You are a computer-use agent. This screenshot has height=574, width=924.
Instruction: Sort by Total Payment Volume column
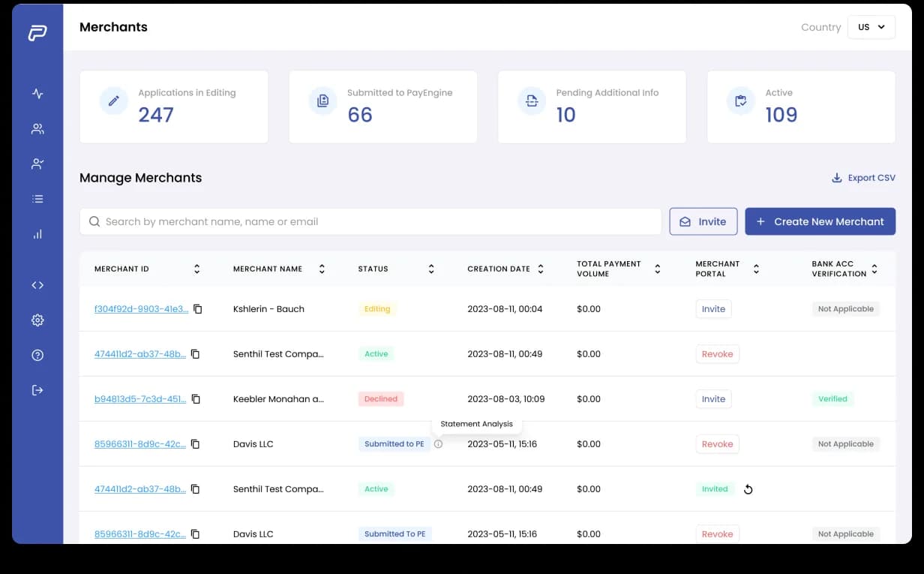click(x=658, y=269)
